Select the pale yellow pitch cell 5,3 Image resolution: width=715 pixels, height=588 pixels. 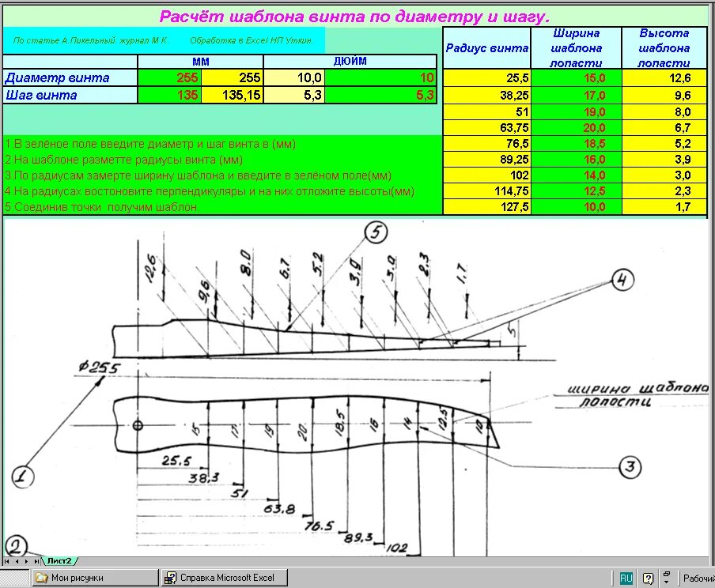[294, 95]
